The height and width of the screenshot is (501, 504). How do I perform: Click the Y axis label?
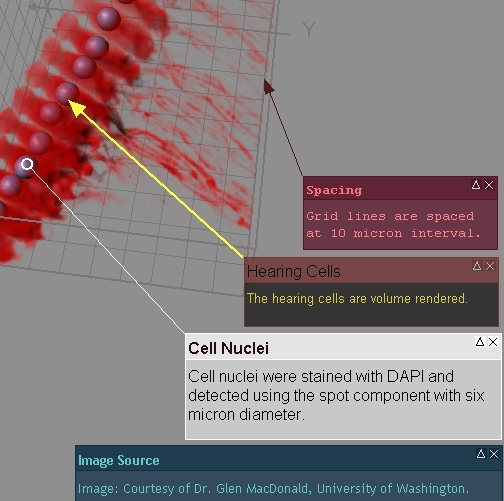(309, 29)
